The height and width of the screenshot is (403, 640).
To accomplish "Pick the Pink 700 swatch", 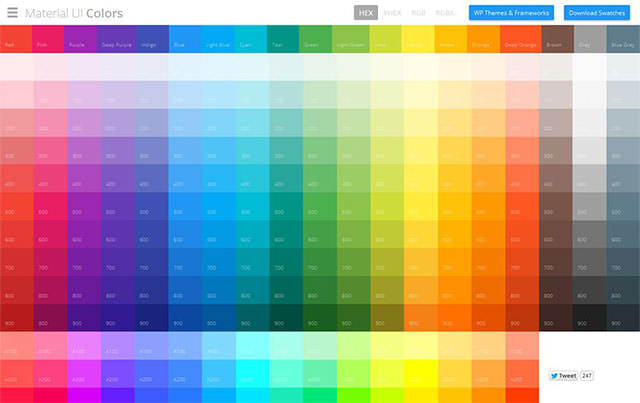I will 51,262.
